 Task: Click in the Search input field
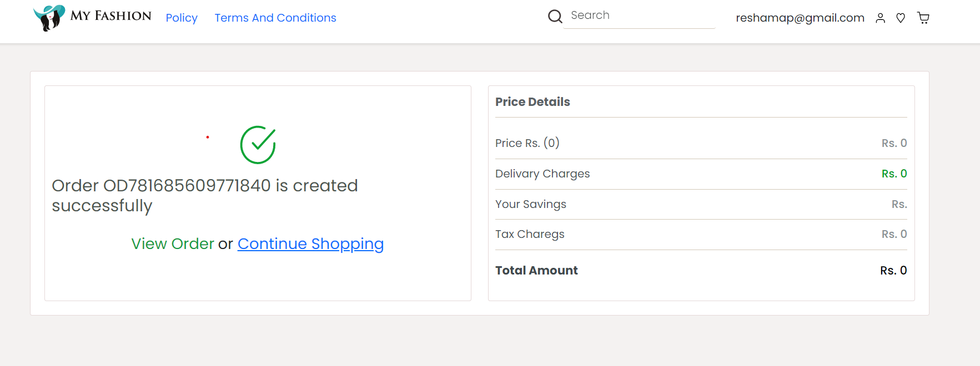coord(639,16)
